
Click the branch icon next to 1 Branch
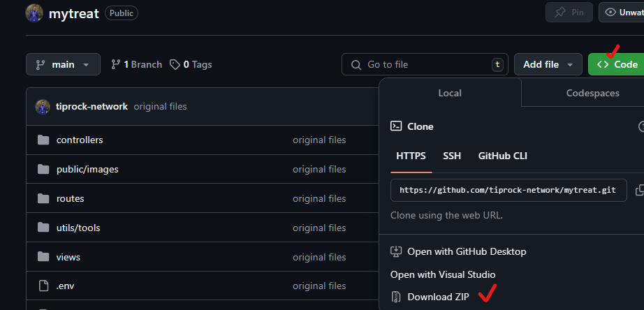[x=116, y=64]
